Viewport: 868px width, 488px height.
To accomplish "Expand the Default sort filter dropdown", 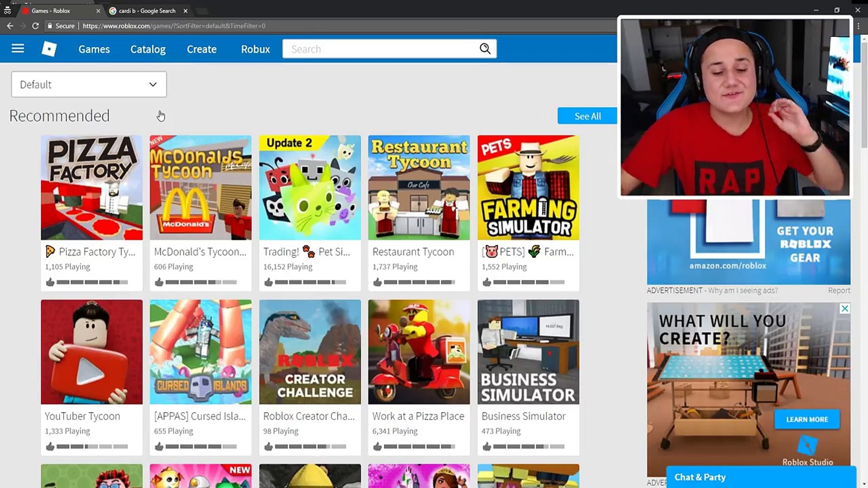I will coord(89,84).
